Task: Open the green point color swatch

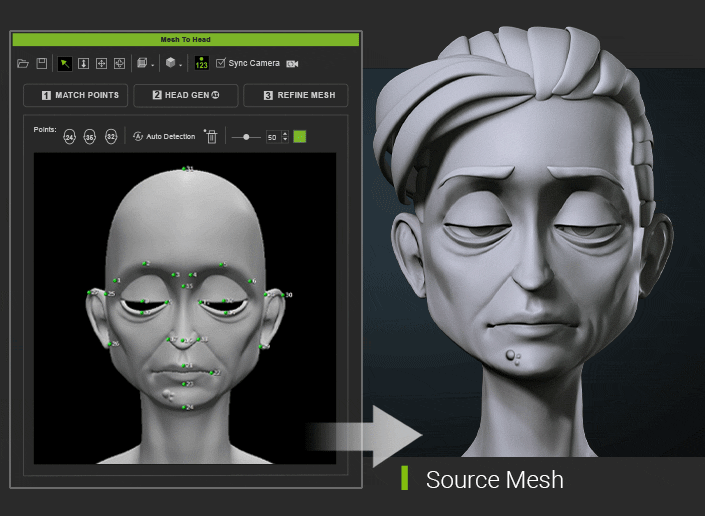Action: click(x=299, y=136)
